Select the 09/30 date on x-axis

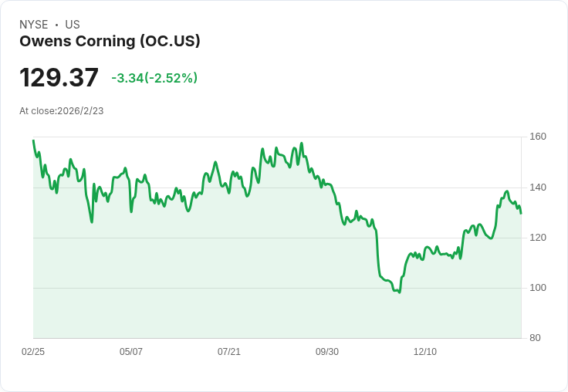pos(327,352)
